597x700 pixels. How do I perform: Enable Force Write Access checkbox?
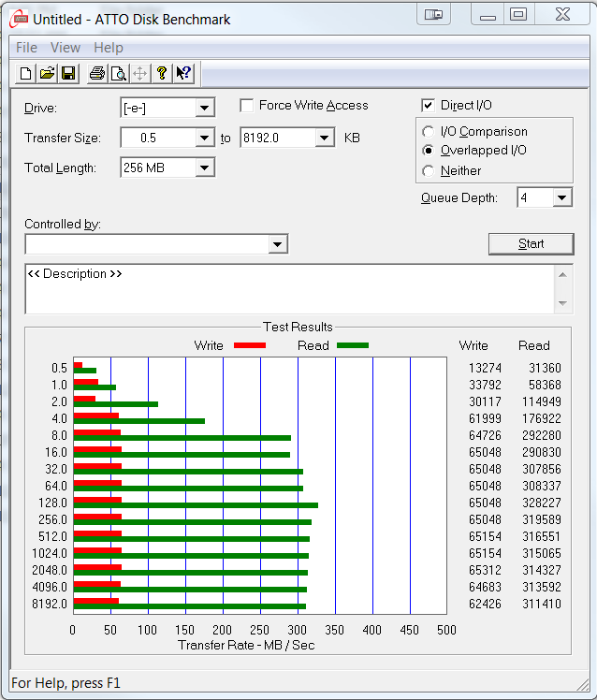pos(247,106)
